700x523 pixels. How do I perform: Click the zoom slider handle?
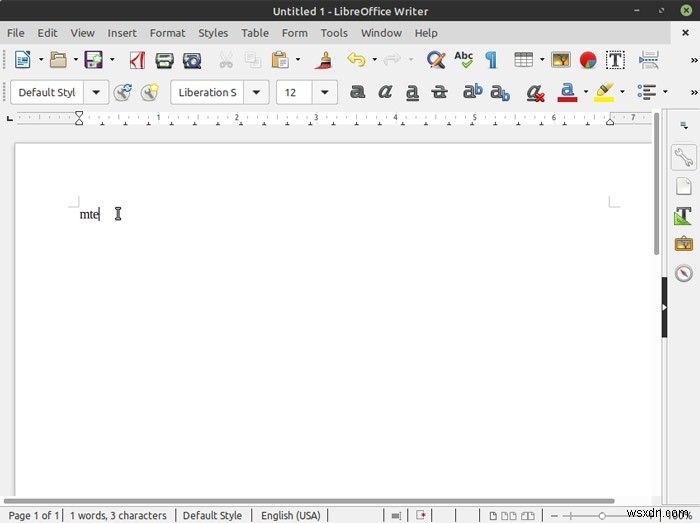tap(602, 516)
